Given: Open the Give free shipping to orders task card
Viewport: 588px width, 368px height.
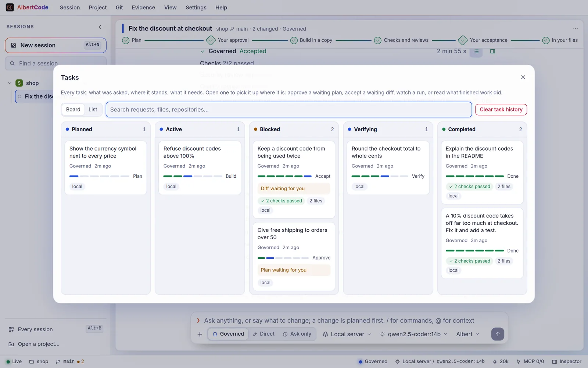Looking at the screenshot, I should click(x=294, y=256).
